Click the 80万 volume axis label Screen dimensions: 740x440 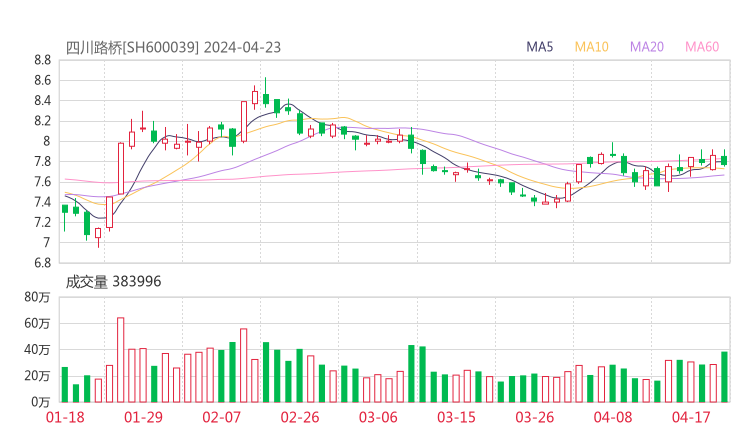[37, 297]
